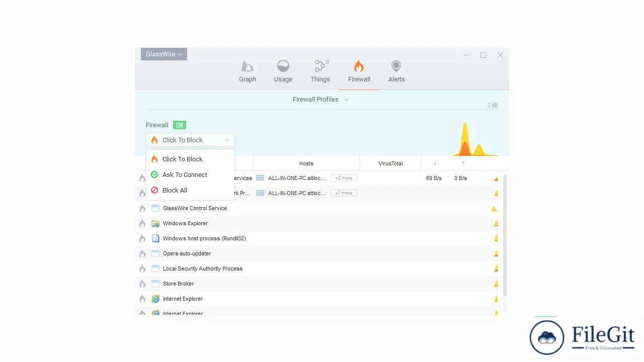
Task: Open the Alerts tab
Action: click(396, 71)
